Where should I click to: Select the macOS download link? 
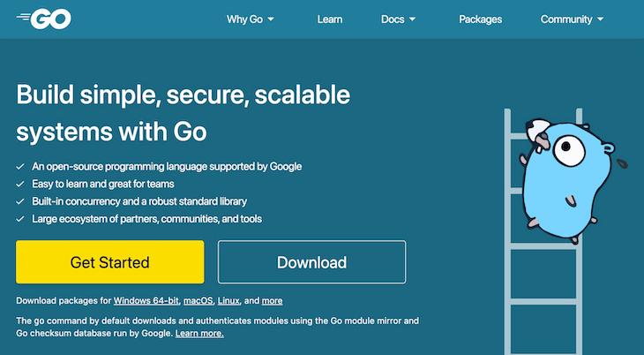pos(198,301)
